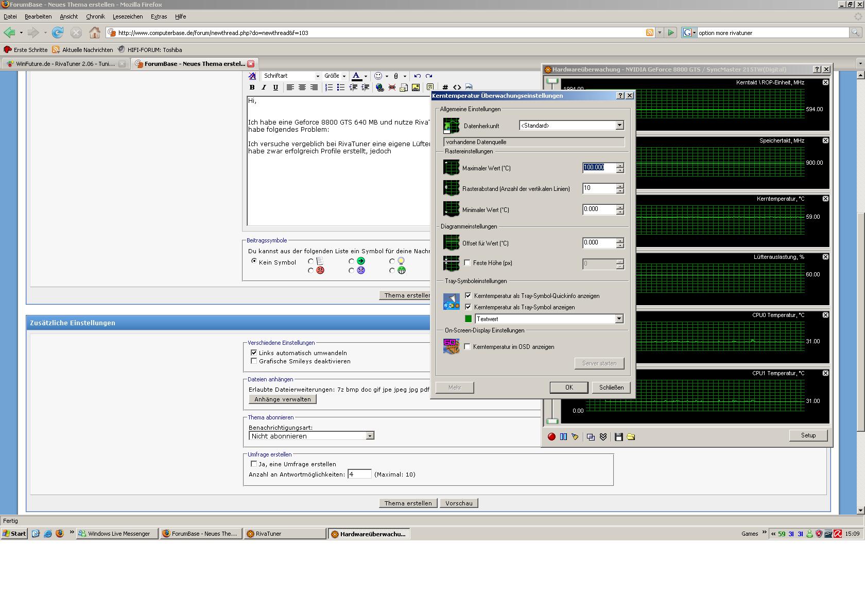Image resolution: width=865 pixels, height=616 pixels.
Task: Open Textwert tray symbol dropdown
Action: tap(619, 319)
